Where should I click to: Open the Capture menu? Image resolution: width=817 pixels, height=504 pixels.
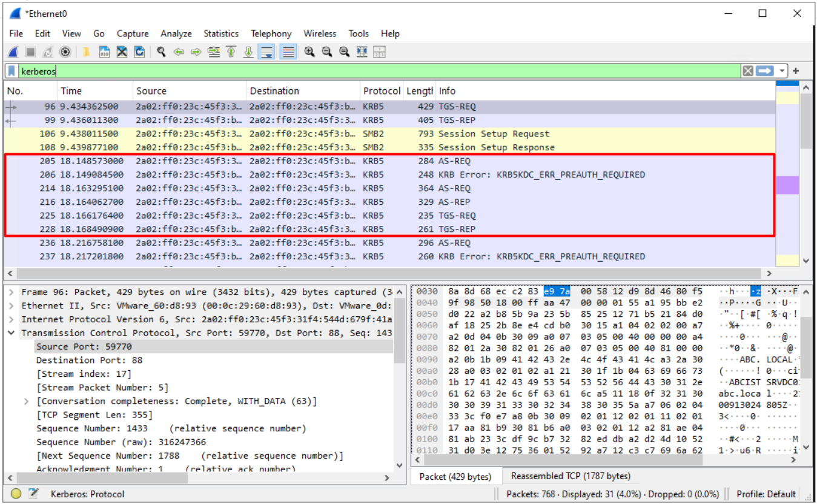tap(133, 34)
